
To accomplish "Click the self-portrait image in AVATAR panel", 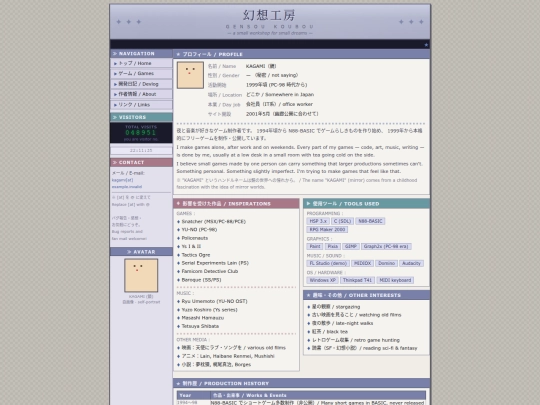I will 141,276.
